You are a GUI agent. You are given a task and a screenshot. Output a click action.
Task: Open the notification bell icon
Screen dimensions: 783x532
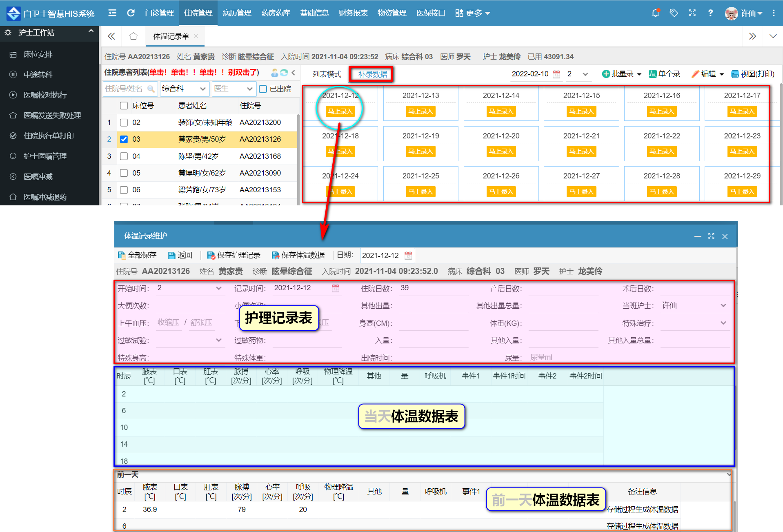(x=656, y=13)
